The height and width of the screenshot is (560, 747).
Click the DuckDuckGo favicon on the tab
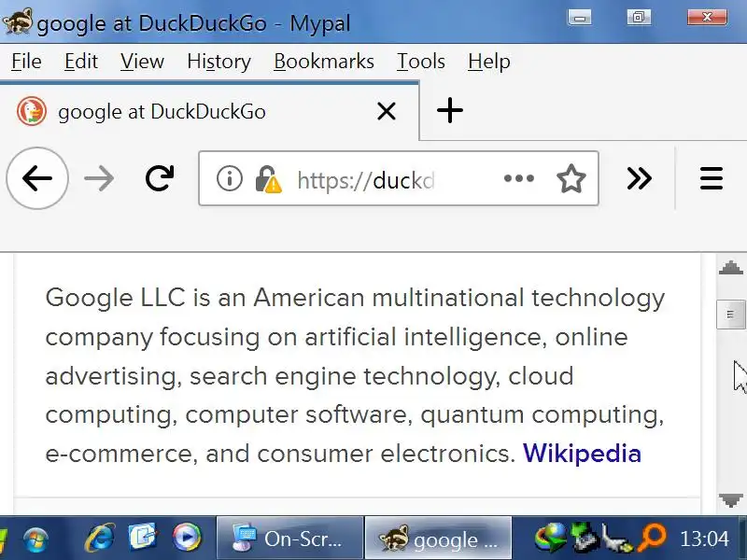[32, 111]
